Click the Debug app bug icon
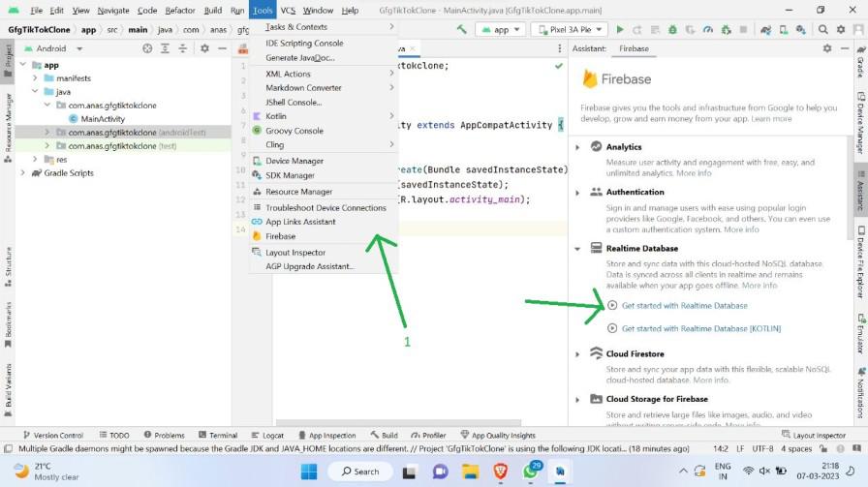 (x=672, y=29)
